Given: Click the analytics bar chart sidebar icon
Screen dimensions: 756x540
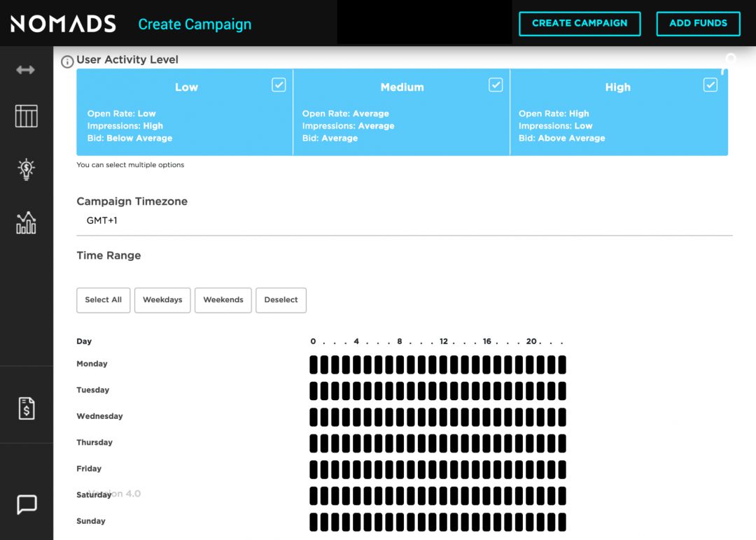Looking at the screenshot, I should click(26, 222).
